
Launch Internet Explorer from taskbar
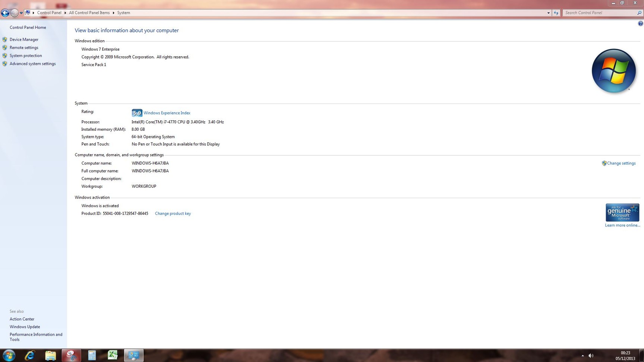[29, 355]
